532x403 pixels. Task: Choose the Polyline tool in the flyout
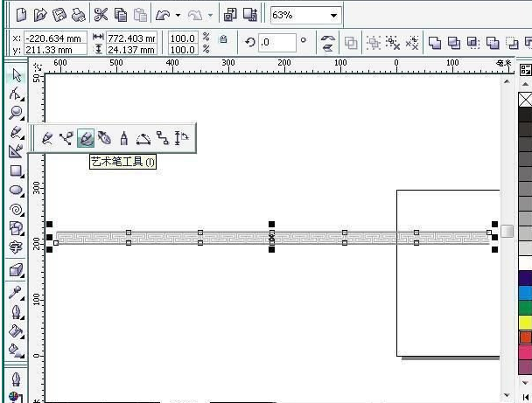tap(124, 138)
